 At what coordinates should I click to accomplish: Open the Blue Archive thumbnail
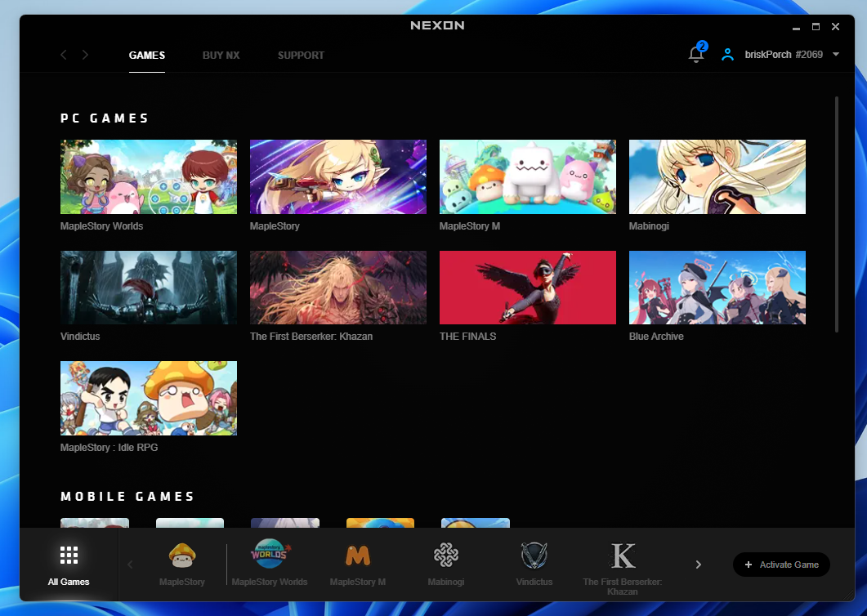[x=717, y=288]
